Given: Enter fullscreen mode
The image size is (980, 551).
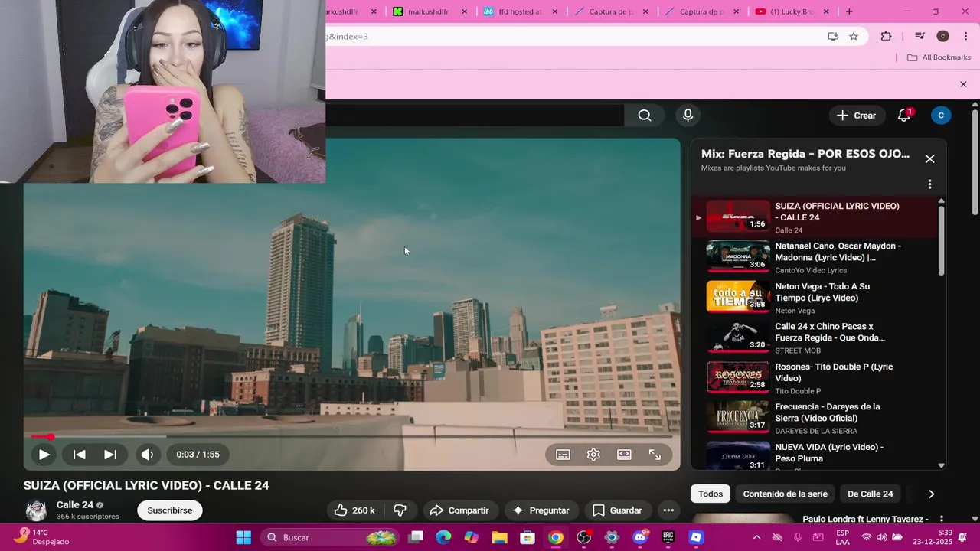Looking at the screenshot, I should 655,455.
